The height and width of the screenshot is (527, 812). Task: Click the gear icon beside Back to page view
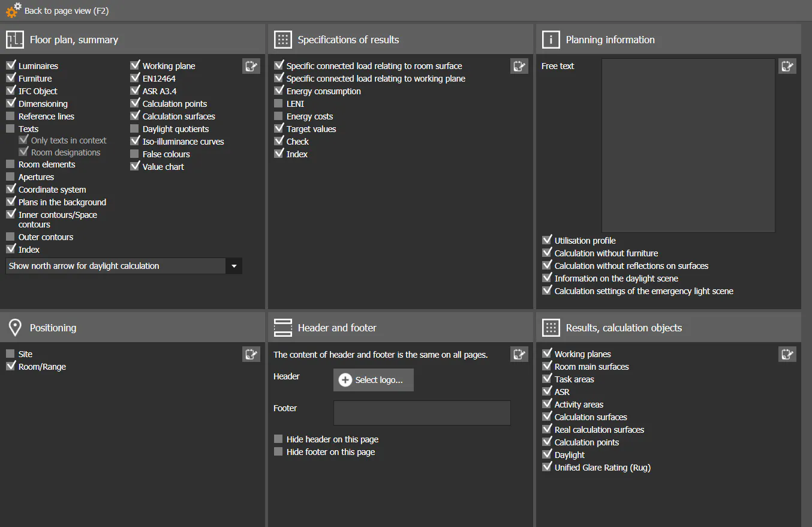(13, 10)
